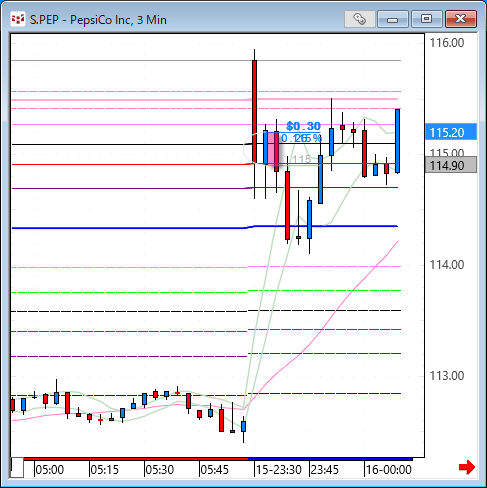The height and width of the screenshot is (488, 487).
Task: Click the red session bar on time axis
Action: tap(136, 459)
